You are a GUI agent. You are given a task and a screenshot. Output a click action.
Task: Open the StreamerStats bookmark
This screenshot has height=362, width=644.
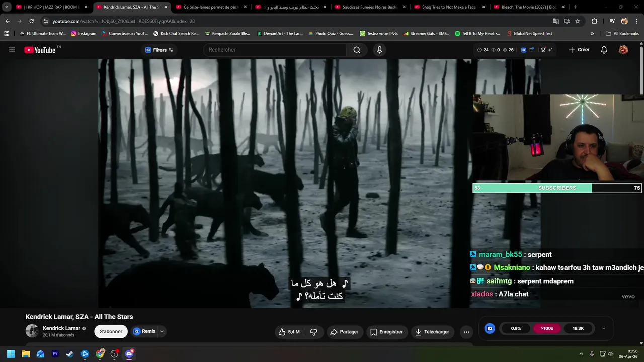426,34
